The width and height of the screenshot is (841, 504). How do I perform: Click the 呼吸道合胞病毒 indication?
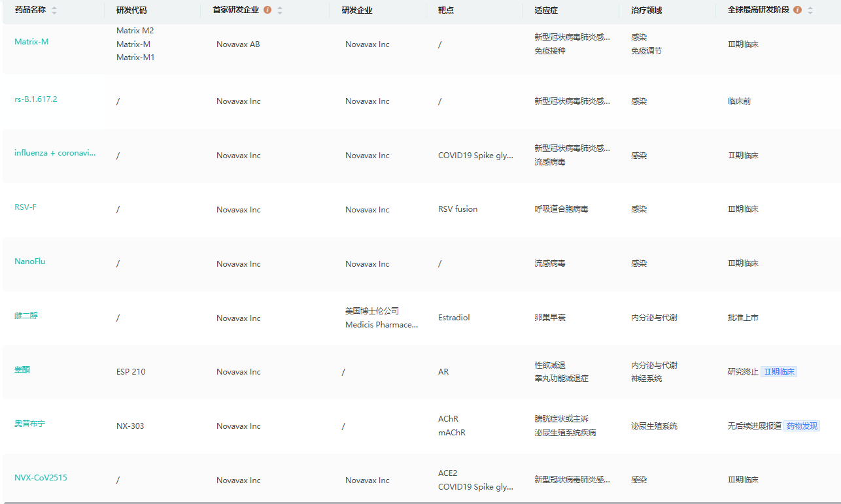561,209
